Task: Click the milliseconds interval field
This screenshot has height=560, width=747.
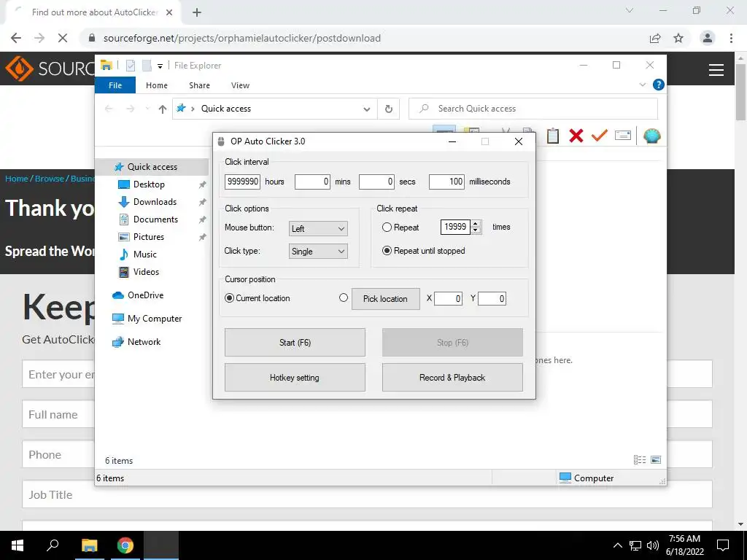Action: [446, 182]
